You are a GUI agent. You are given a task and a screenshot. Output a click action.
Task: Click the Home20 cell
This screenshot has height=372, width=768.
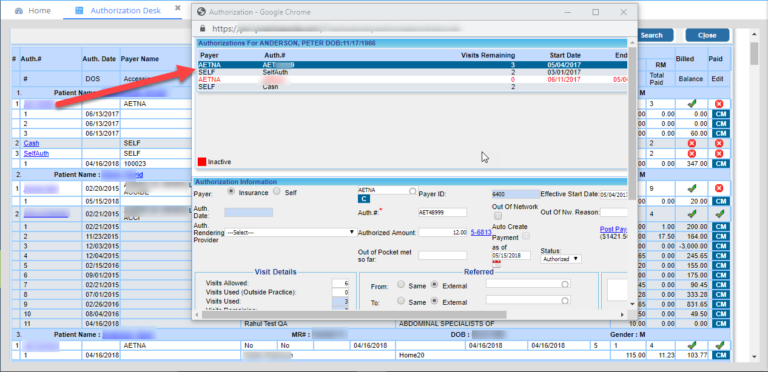click(503, 355)
